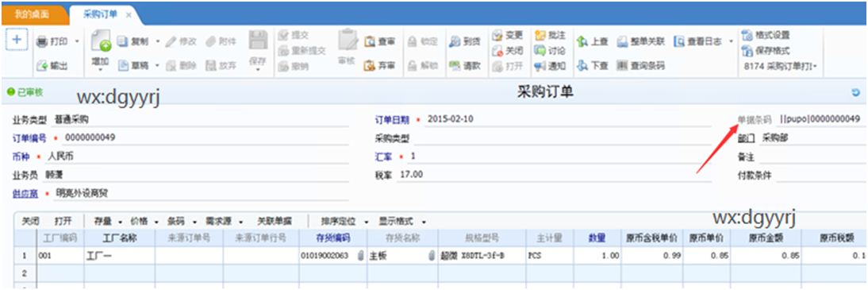Open the 打印 dropdown arrow
Viewport: 868px width, 290px height.
(x=77, y=41)
